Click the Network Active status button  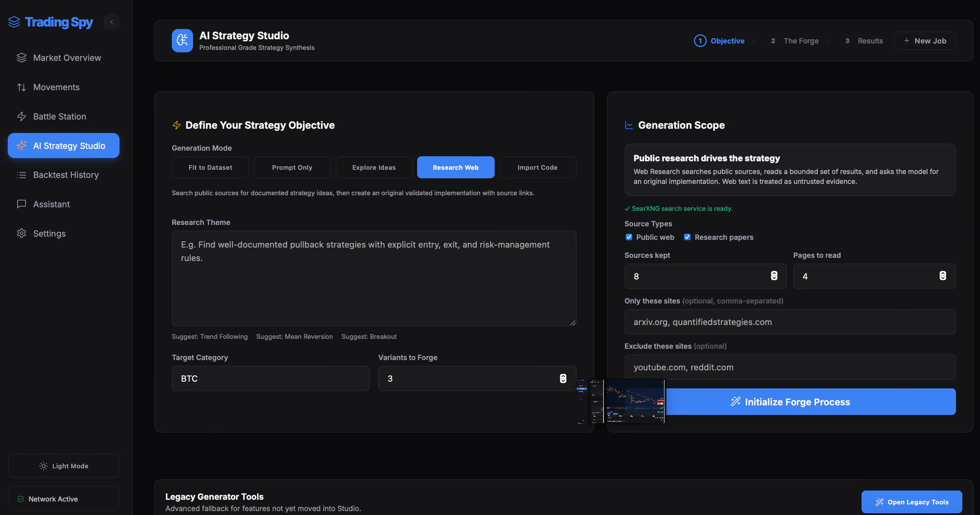pos(64,499)
